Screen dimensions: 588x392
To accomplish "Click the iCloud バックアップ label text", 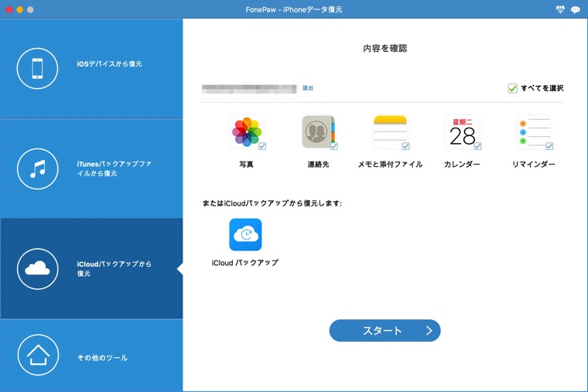I will coord(245,263).
